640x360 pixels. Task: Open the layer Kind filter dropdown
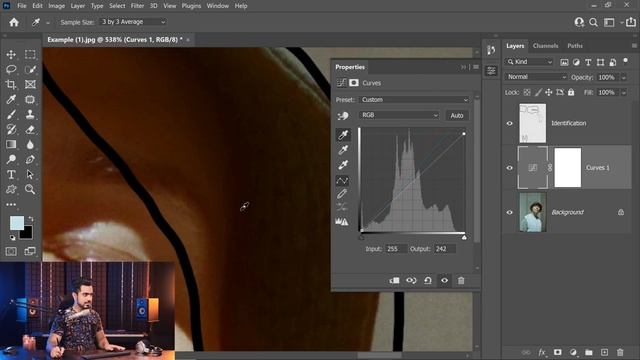[529, 62]
